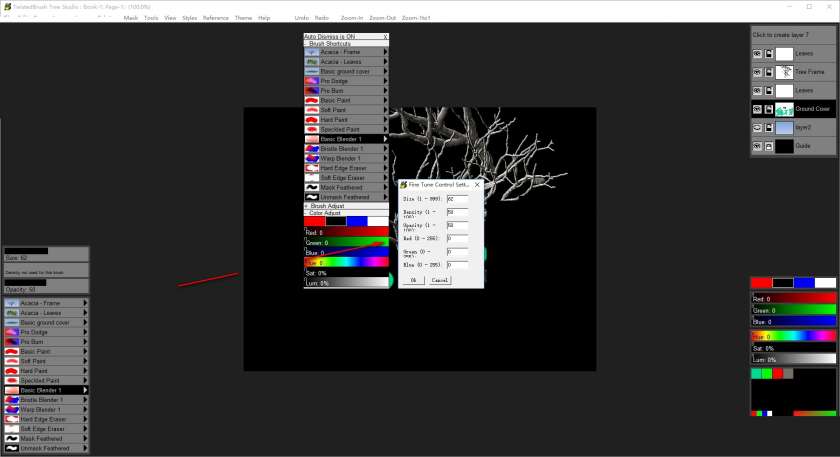
Task: Toggle lock icon on Tree Frame layer
Action: tap(768, 72)
